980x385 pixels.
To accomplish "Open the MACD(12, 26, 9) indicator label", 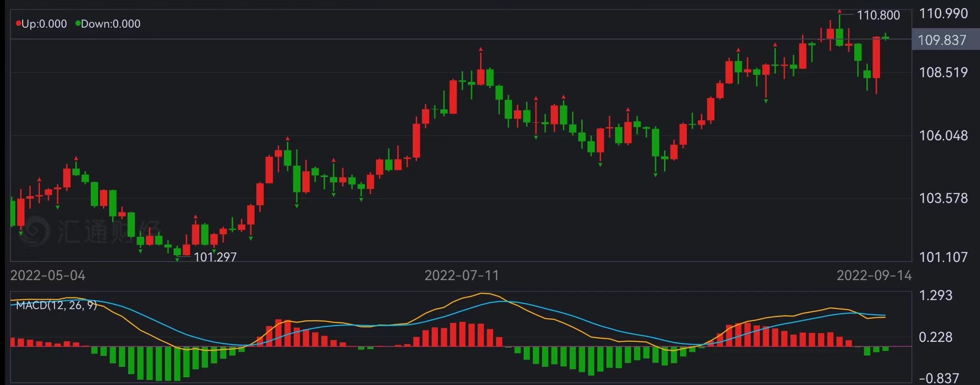I will tap(56, 305).
